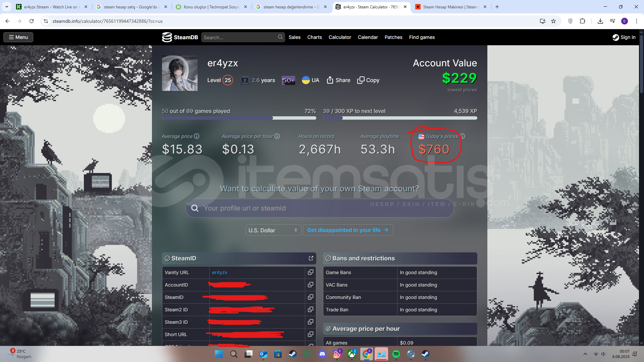Select the Game Bans status cell
Screen dimensions: 644x362
pos(437,273)
